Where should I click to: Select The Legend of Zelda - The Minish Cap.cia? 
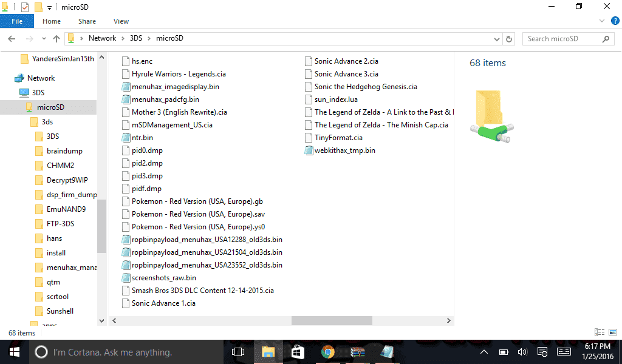coord(381,125)
